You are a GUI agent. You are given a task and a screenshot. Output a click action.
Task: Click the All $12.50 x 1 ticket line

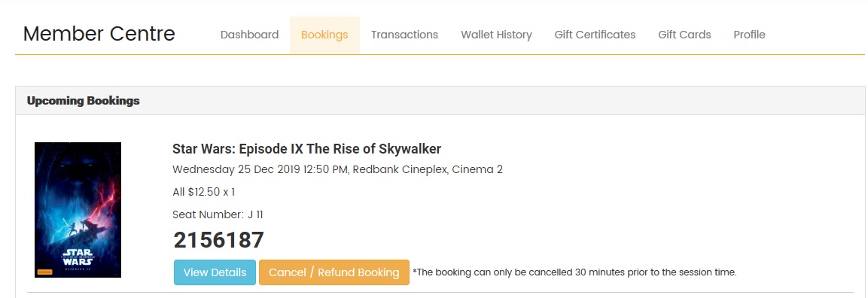(204, 192)
